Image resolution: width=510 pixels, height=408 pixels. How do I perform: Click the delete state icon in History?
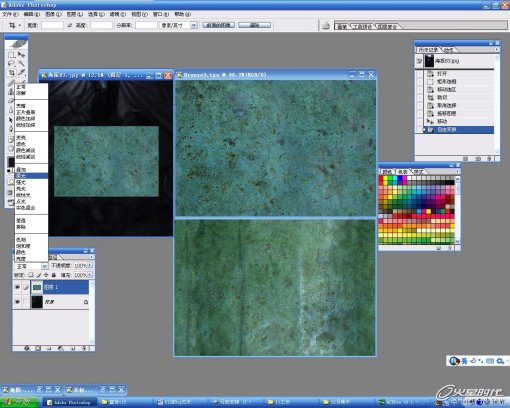pos(489,159)
